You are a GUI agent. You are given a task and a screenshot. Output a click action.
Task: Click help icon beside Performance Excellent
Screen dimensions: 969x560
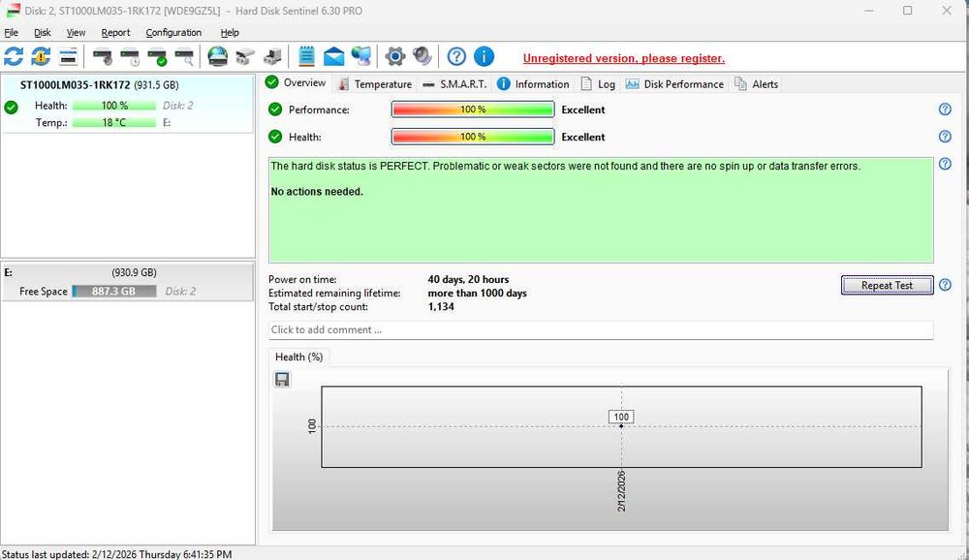pyautogui.click(x=945, y=109)
